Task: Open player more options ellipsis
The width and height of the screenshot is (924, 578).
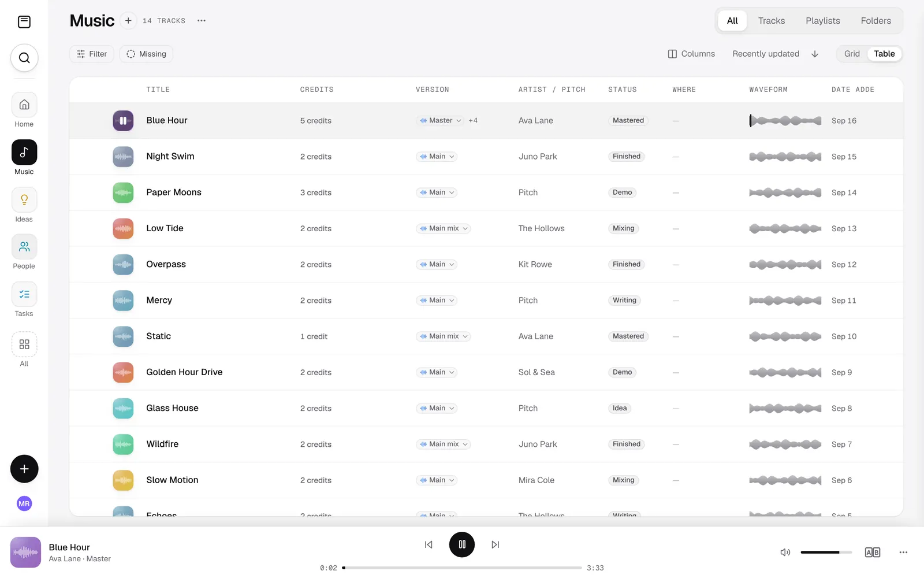Action: pyautogui.click(x=903, y=553)
